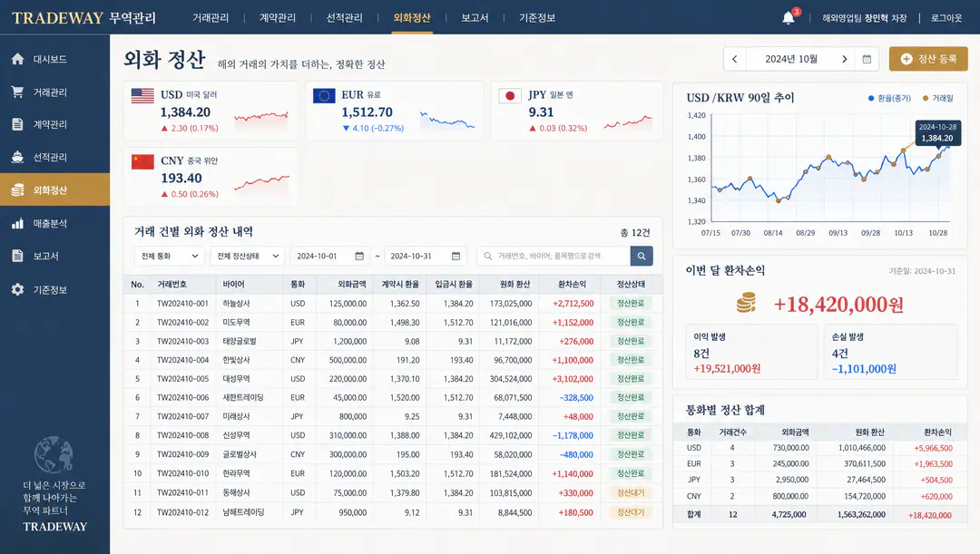
Task: Open the 기준정보 top menu
Action: tap(537, 17)
